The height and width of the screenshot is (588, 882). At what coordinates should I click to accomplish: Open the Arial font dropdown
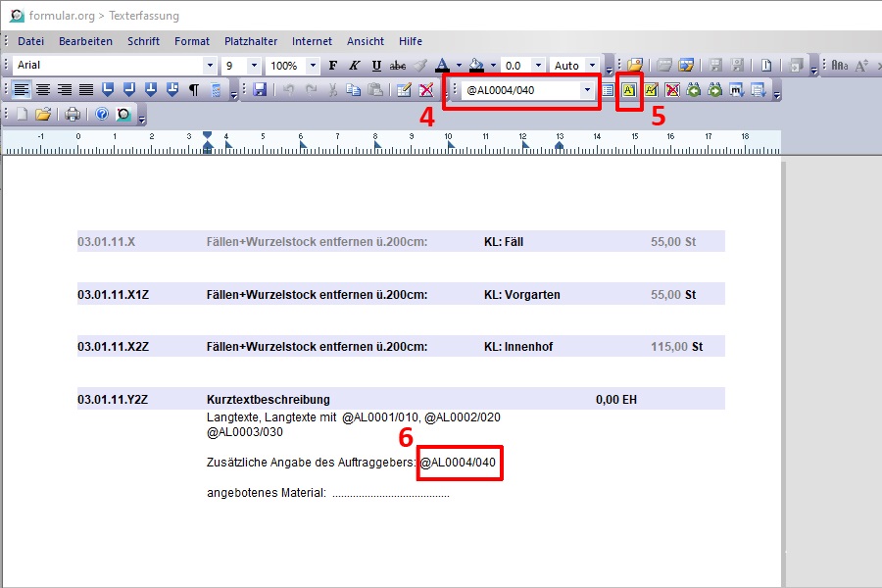pyautogui.click(x=210, y=66)
